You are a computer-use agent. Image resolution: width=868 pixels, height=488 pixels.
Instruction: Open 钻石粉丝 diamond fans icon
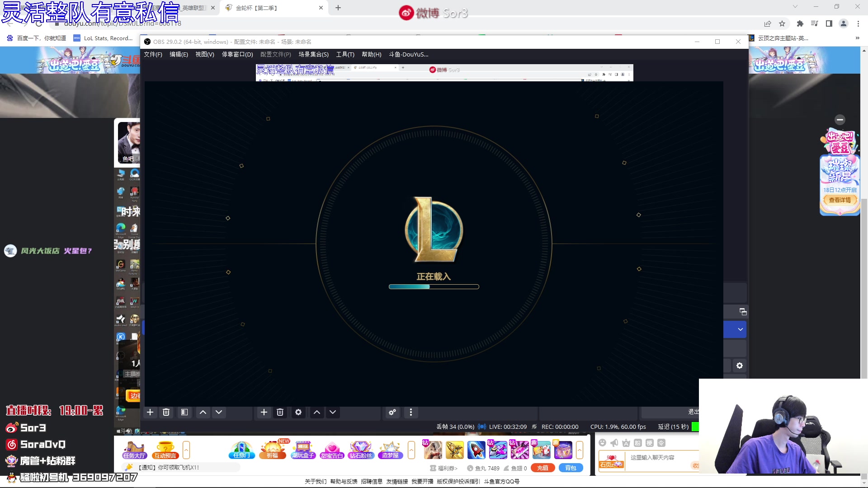[361, 450]
